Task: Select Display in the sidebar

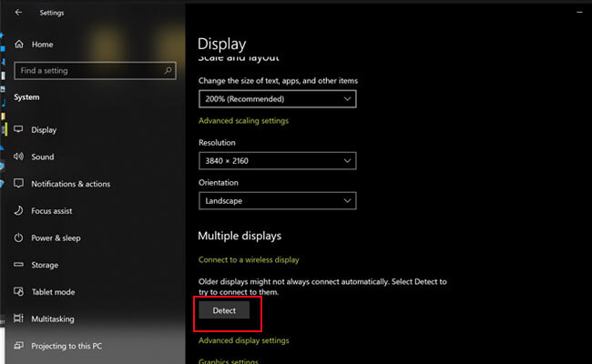Action: click(44, 130)
